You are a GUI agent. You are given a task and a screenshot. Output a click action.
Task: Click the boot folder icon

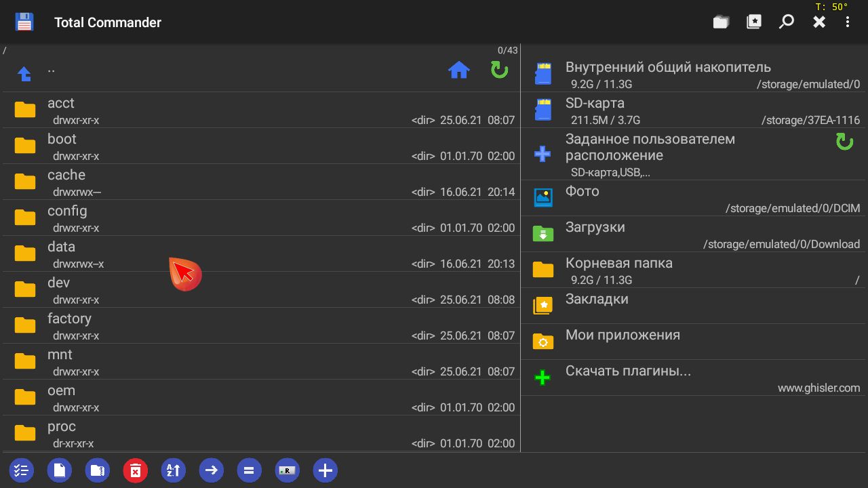click(x=25, y=146)
